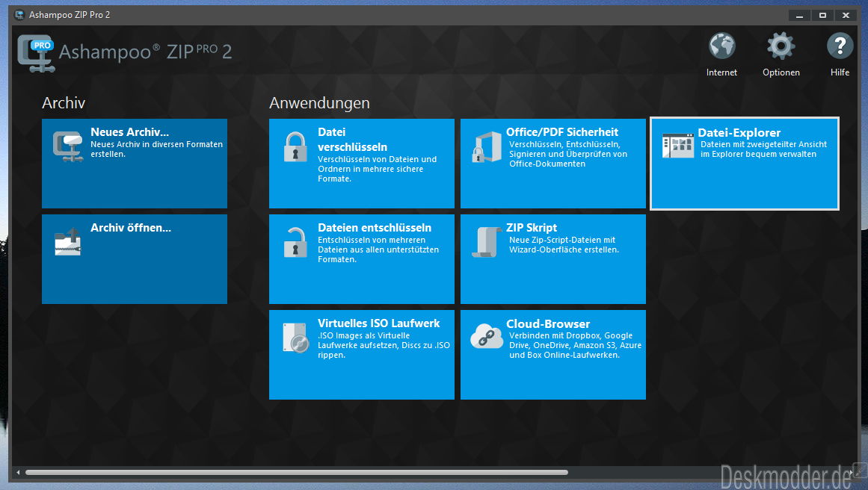Click the scrollbar's left arrow button

click(x=18, y=472)
